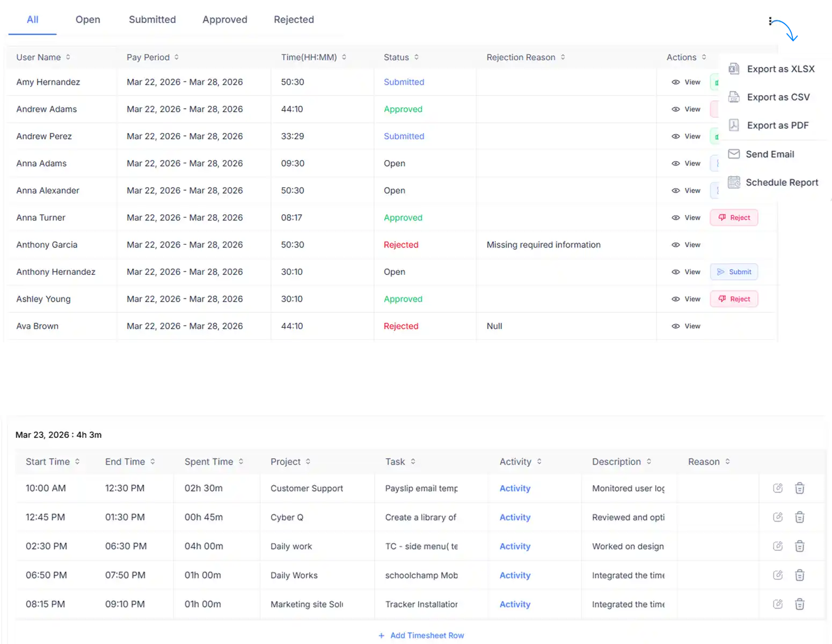Switch to the Approved tab
The width and height of the screenshot is (832, 644).
point(225,19)
